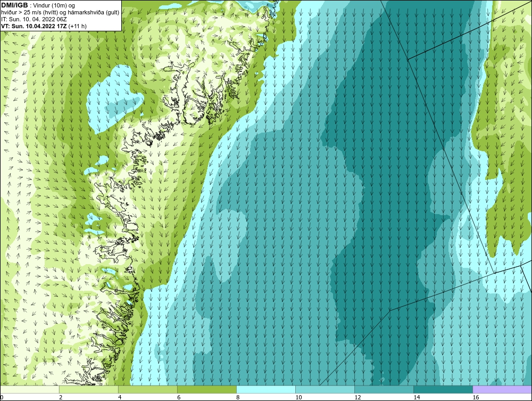Click the '(+11 h)' forecast offset text

pyautogui.click(x=77, y=26)
